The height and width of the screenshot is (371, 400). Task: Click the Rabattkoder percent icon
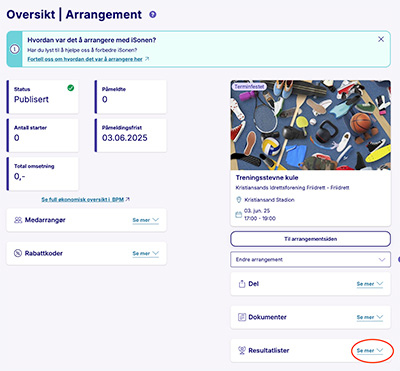coord(18,253)
